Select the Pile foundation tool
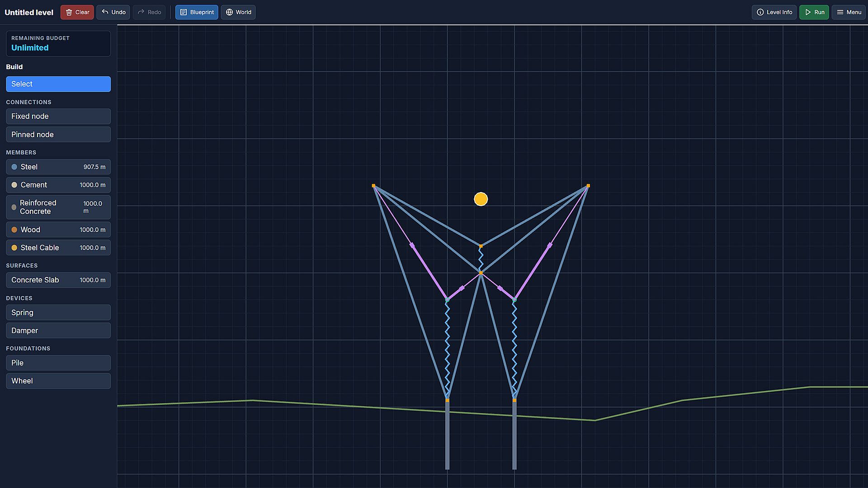Screen dimensions: 868x488 coord(58,363)
